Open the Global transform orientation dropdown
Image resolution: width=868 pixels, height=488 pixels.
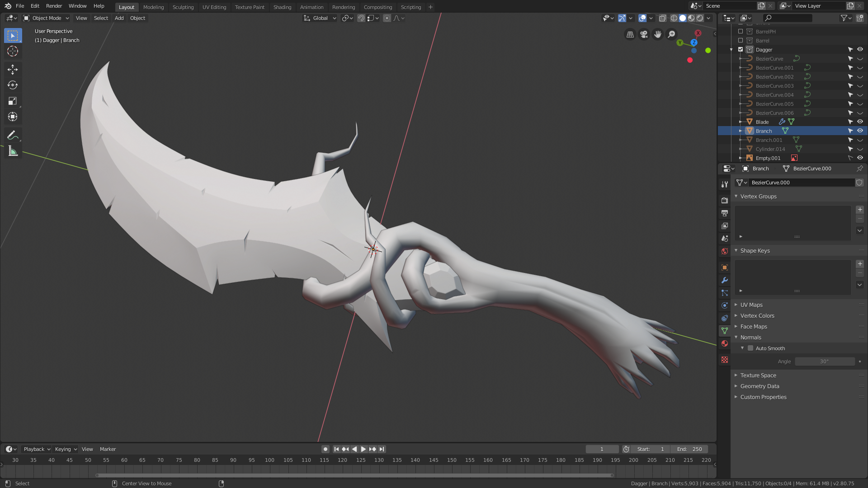tap(320, 18)
